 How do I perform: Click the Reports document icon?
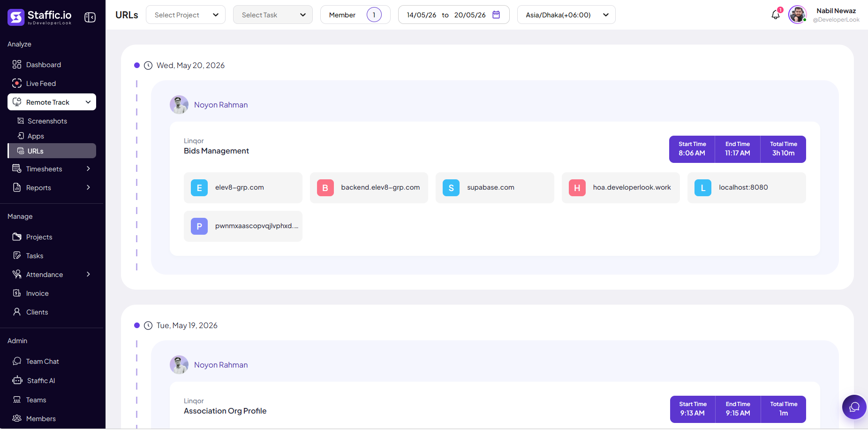point(17,187)
